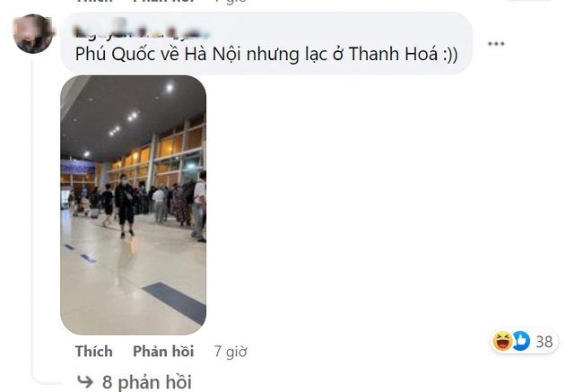Click the person in black inside the photo
Screen dimensions: 583x392
click(x=126, y=206)
